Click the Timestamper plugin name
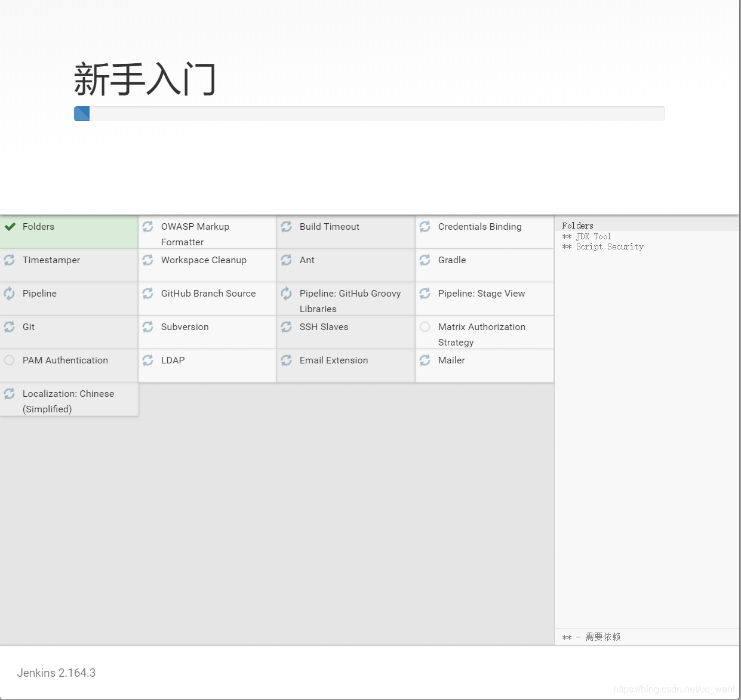741x700 pixels. tap(51, 260)
